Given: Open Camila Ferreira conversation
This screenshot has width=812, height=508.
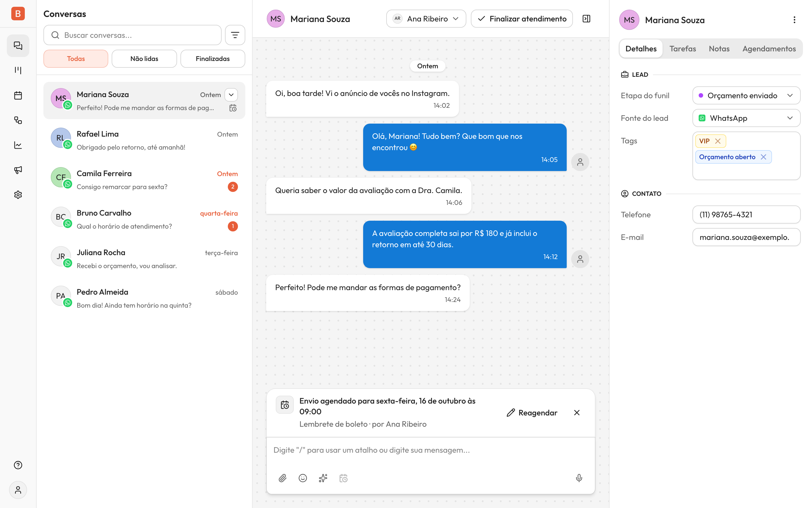Looking at the screenshot, I should point(144,179).
